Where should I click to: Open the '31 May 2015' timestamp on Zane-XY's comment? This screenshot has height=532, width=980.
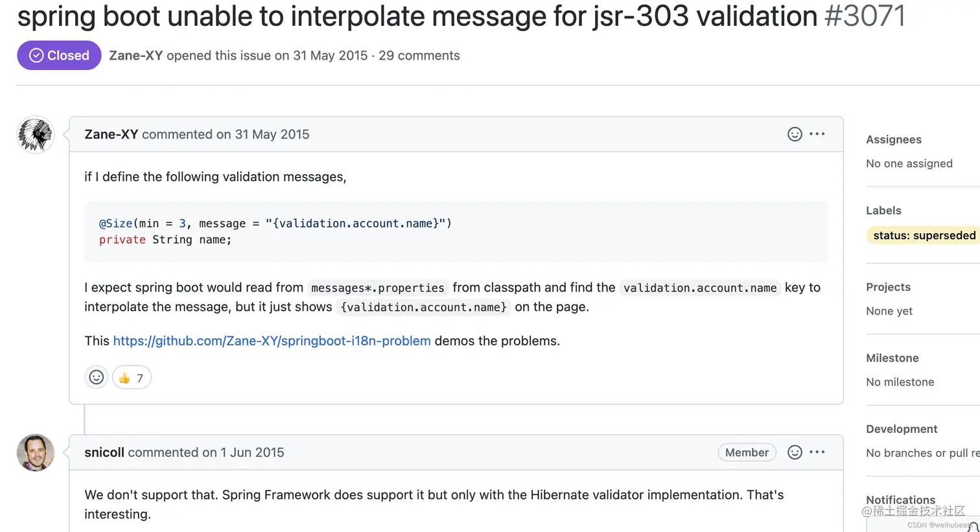[272, 134]
